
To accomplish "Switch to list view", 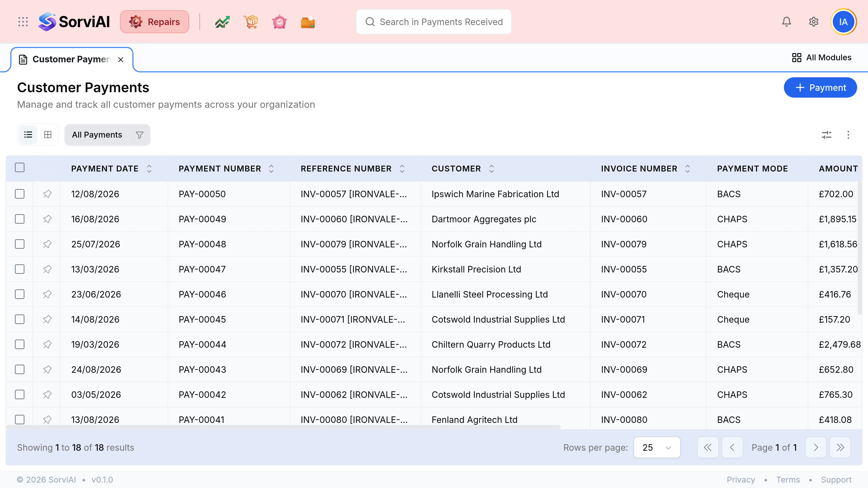I will coord(28,135).
